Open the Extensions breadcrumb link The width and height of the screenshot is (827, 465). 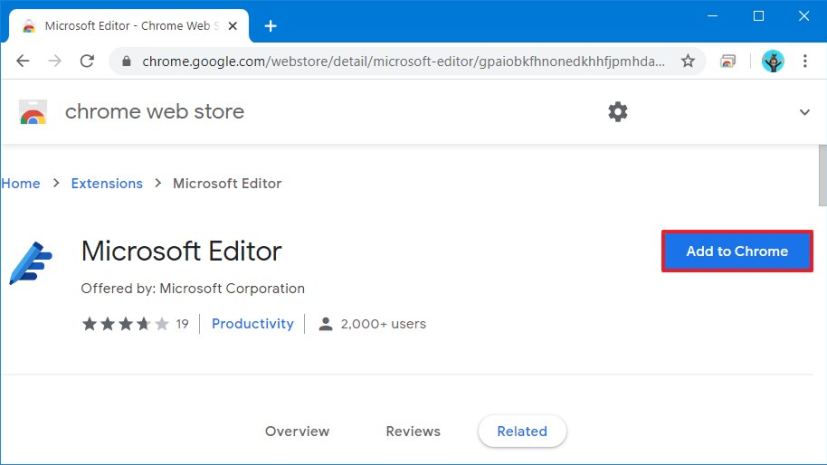coord(107,183)
